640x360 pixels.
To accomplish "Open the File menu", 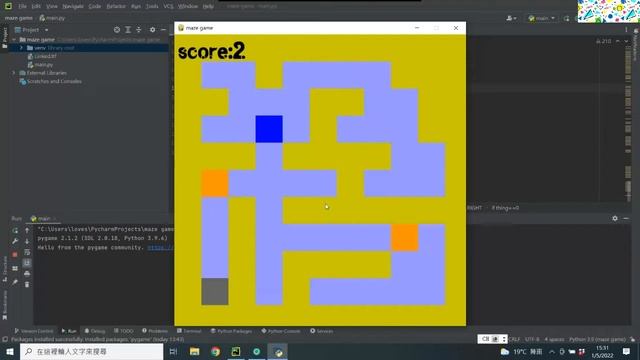I will pyautogui.click(x=22, y=6).
